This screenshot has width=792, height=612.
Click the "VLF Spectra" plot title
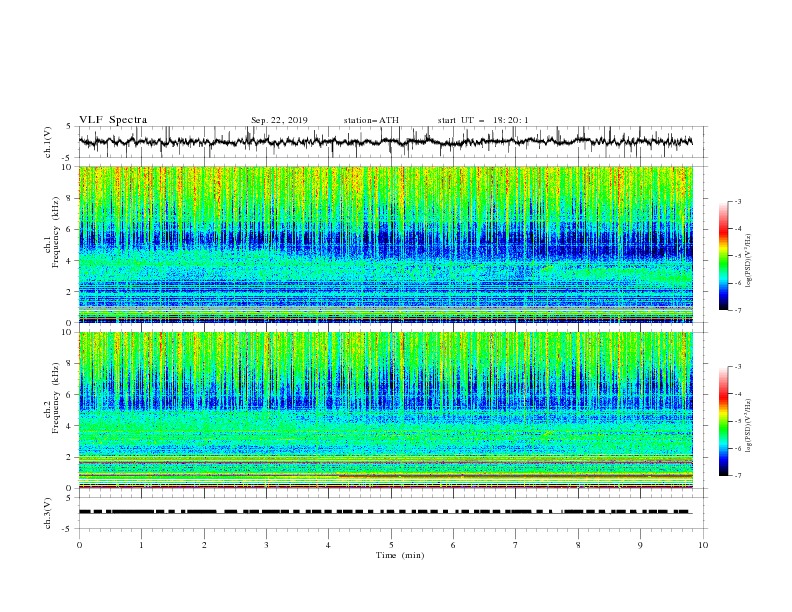click(x=113, y=120)
